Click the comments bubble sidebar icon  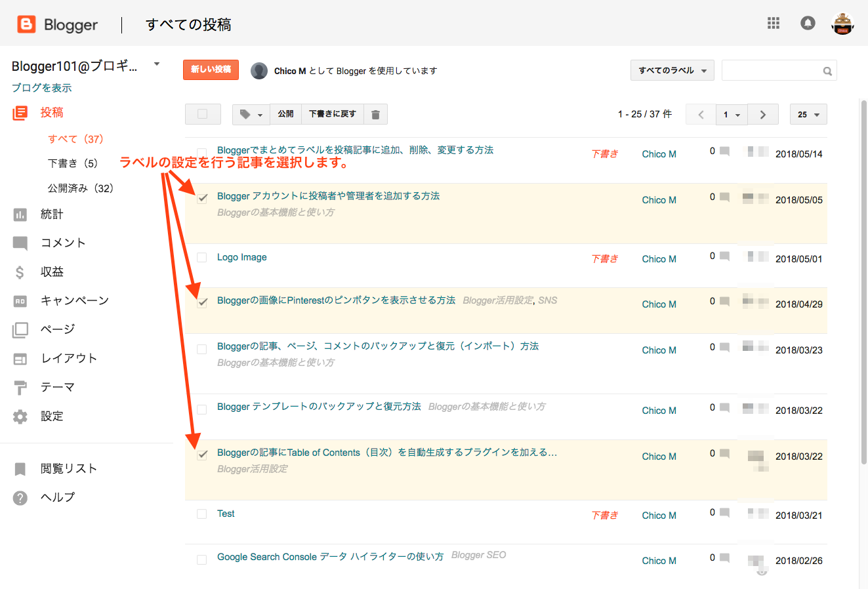point(20,243)
